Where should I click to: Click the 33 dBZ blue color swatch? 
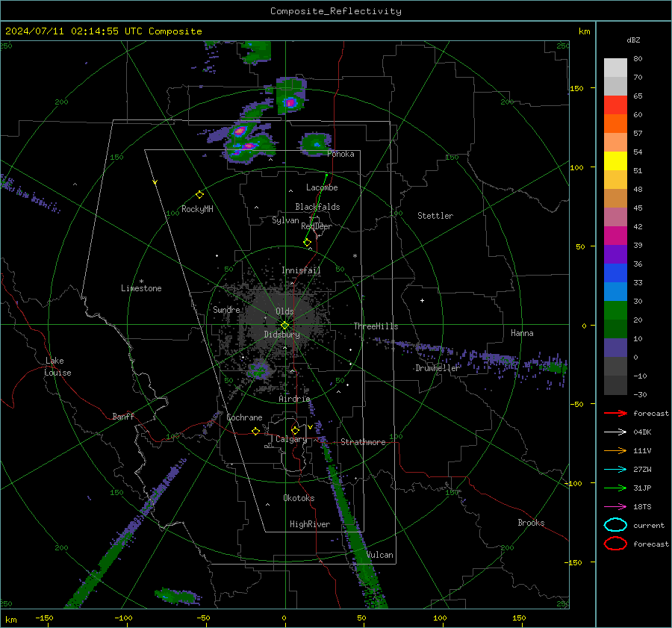pyautogui.click(x=615, y=273)
